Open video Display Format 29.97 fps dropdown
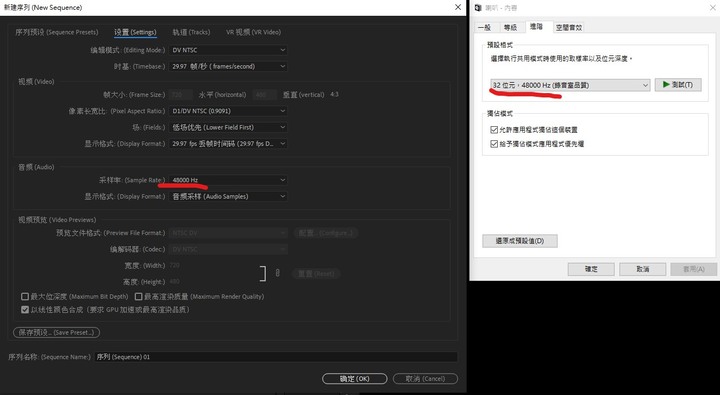The image size is (720, 395). pyautogui.click(x=228, y=144)
